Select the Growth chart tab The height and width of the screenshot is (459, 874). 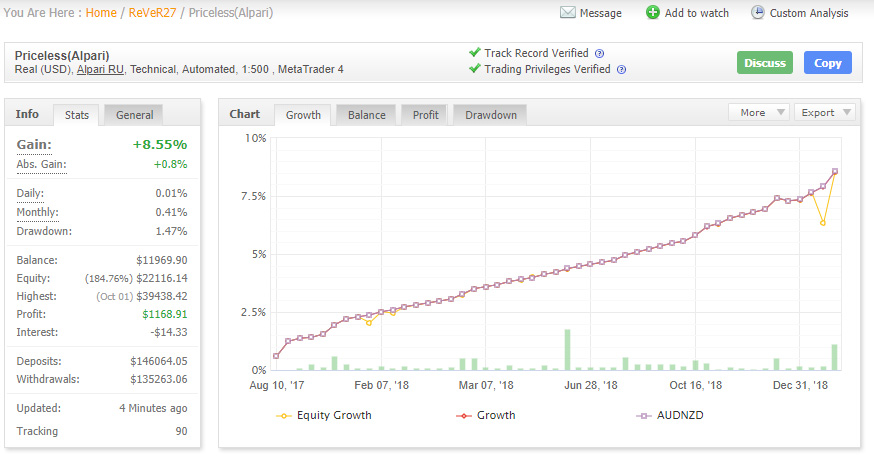coord(303,115)
